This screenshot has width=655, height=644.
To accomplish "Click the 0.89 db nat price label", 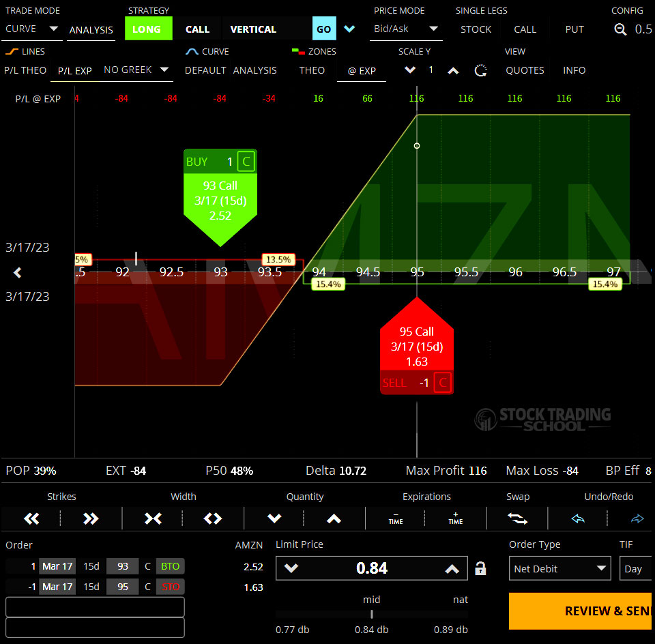I will coord(450,630).
